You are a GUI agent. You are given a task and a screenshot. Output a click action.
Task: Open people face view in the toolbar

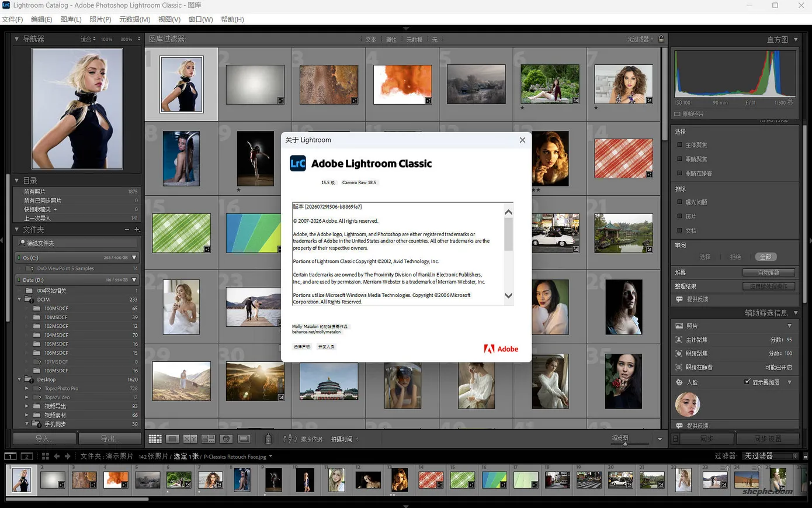click(x=226, y=439)
